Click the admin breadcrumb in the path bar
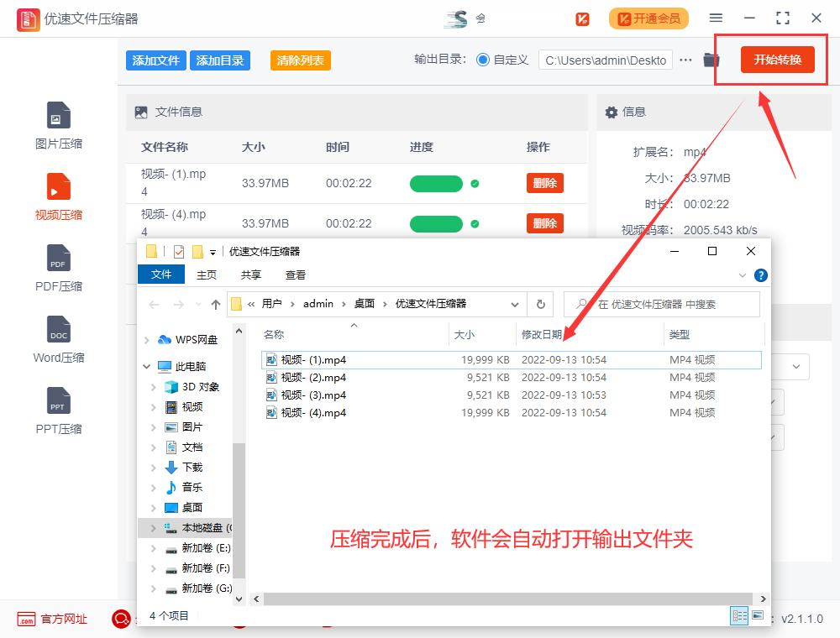Viewport: 840px width, 638px height. click(318, 303)
